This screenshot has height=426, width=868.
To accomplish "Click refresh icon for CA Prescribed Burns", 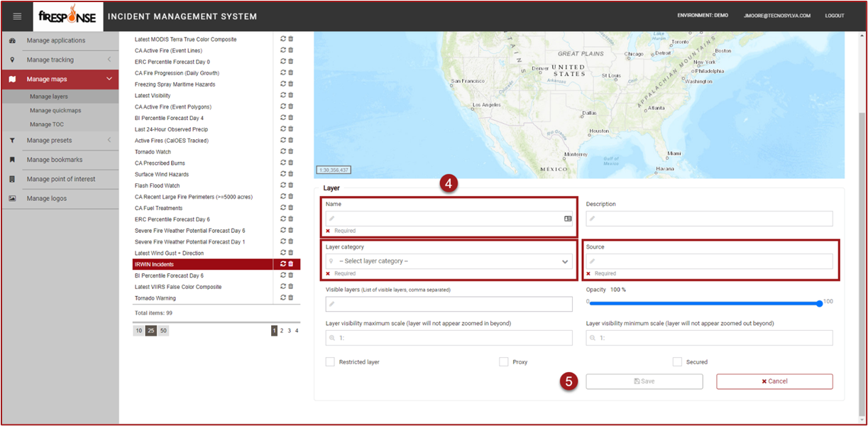I will pyautogui.click(x=283, y=163).
